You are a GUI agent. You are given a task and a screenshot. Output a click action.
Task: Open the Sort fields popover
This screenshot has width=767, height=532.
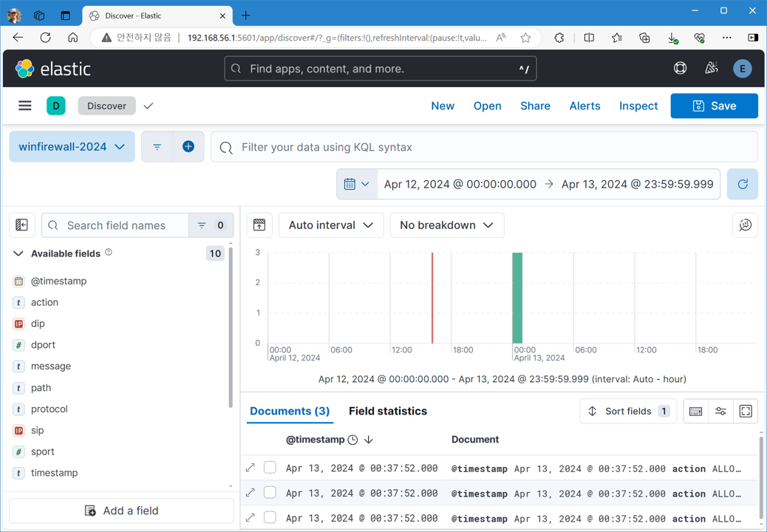coord(628,412)
